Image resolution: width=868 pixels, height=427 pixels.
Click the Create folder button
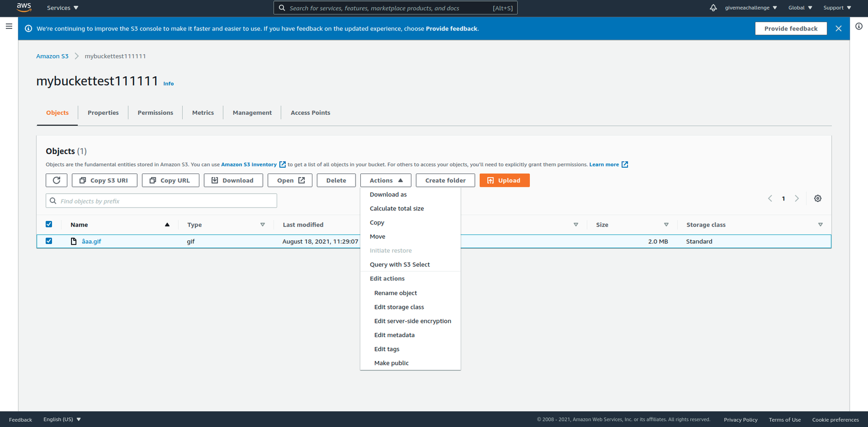pos(446,180)
